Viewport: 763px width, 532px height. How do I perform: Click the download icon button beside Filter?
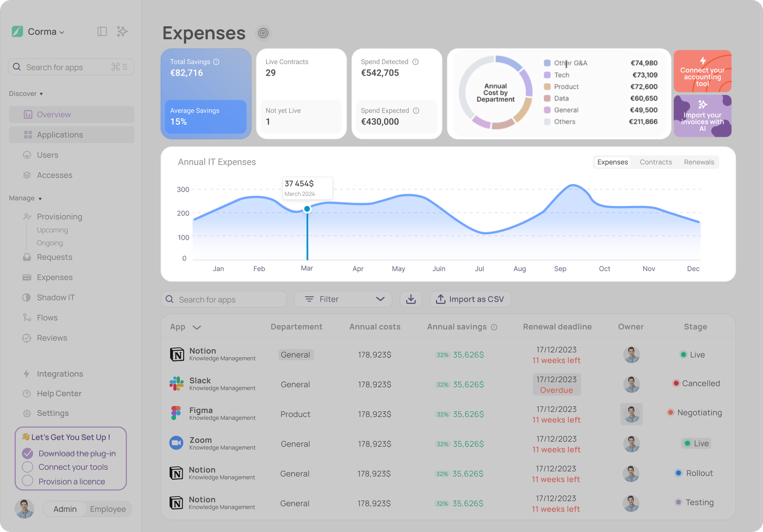pos(411,299)
